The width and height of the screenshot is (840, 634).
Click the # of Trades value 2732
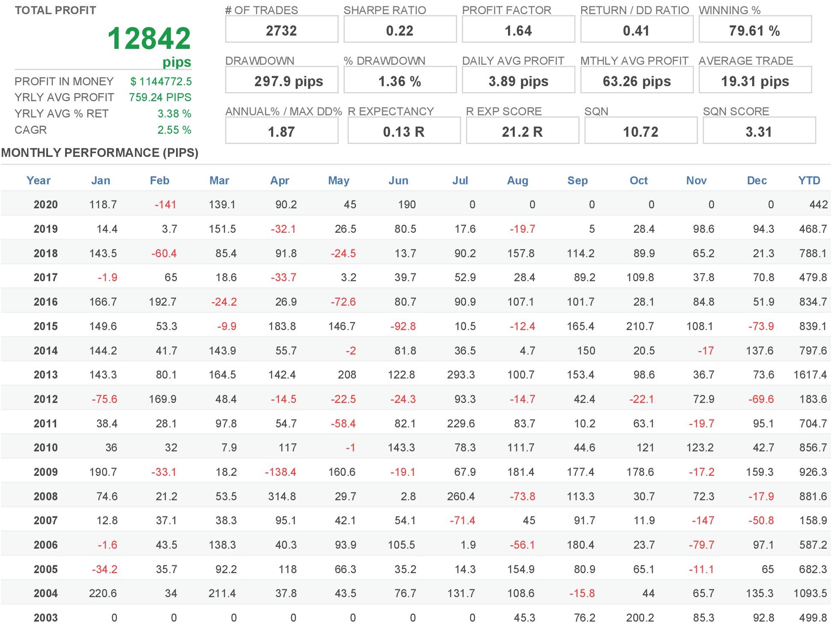(x=281, y=30)
